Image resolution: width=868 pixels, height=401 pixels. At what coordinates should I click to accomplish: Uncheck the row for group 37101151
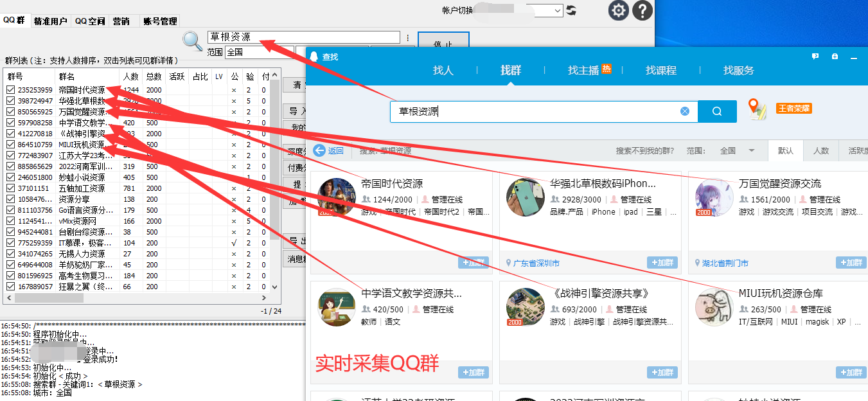click(10, 188)
